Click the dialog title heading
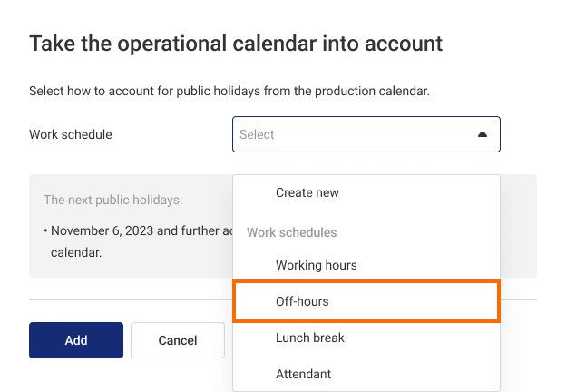 [x=236, y=44]
